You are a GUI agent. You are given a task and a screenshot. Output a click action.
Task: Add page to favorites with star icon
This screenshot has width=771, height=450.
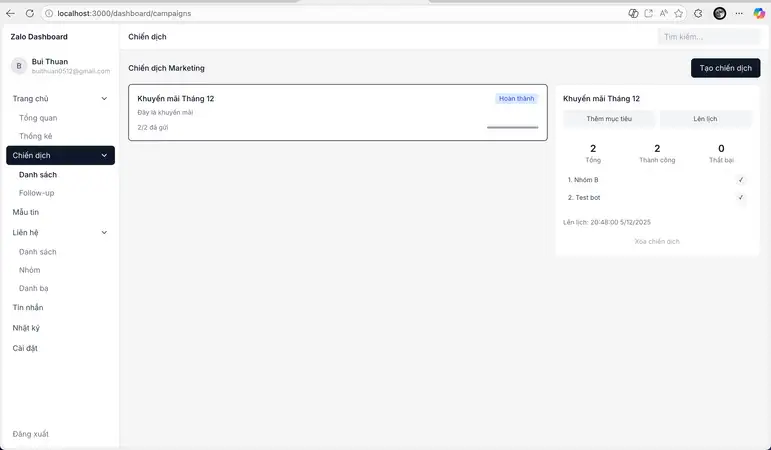pyautogui.click(x=679, y=13)
